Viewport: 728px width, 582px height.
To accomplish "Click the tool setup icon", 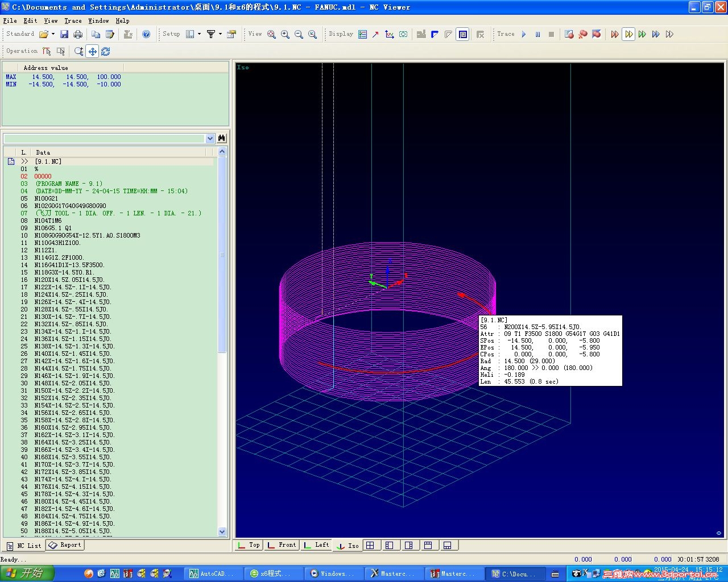I will 211,34.
